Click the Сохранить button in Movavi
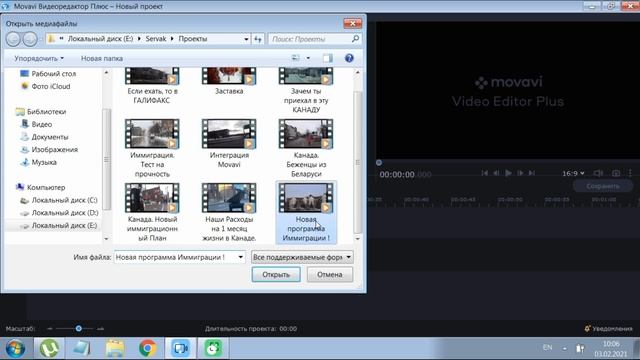Image resolution: width=640 pixels, height=360 pixels. [x=603, y=186]
